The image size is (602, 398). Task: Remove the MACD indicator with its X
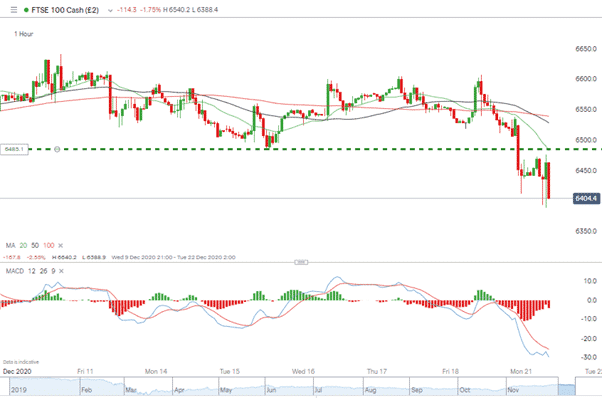[x=61, y=271]
